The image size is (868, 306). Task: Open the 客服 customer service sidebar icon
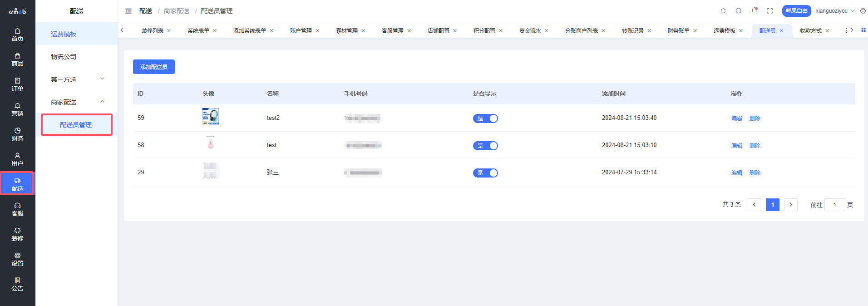click(17, 209)
